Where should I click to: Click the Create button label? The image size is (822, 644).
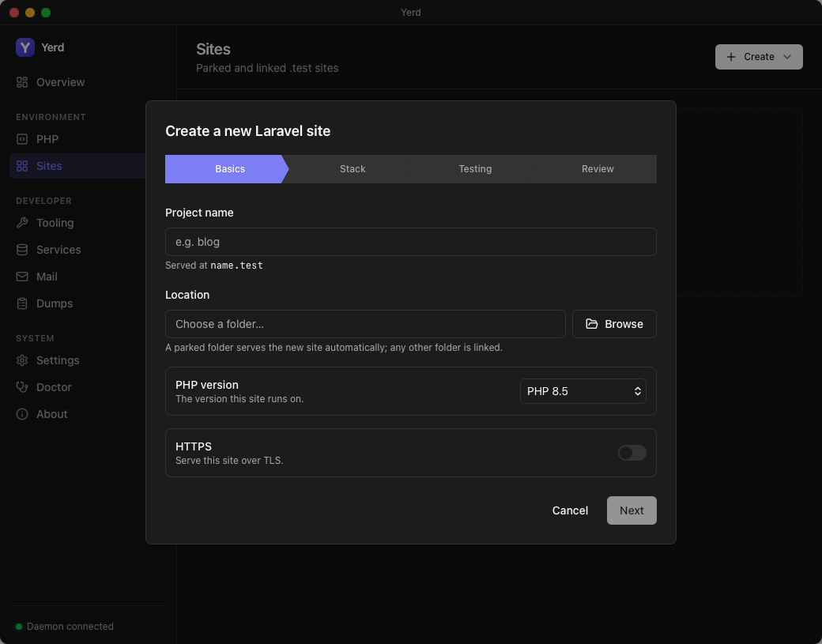[x=759, y=57]
